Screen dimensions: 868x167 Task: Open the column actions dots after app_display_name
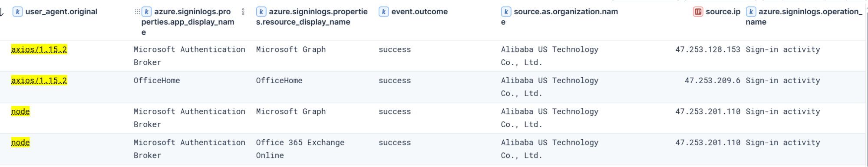pos(243,12)
